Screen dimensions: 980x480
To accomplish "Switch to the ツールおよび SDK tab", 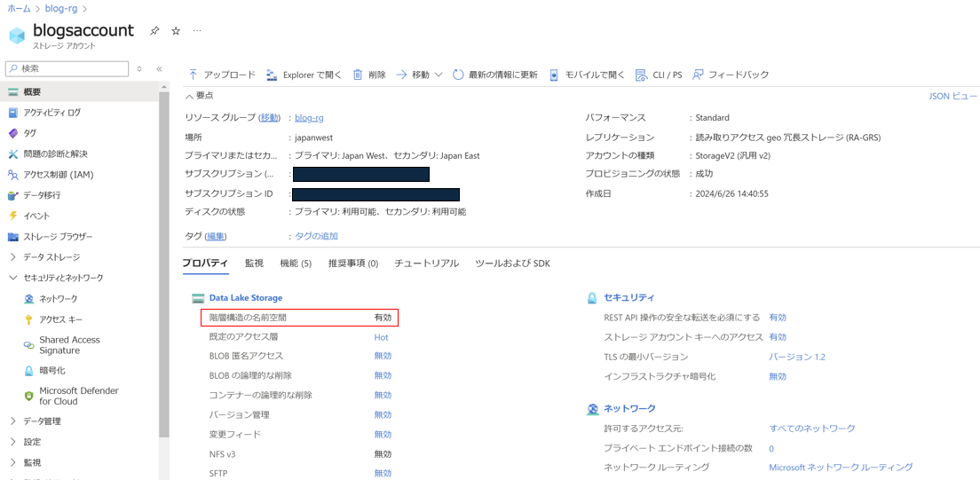I will [513, 264].
